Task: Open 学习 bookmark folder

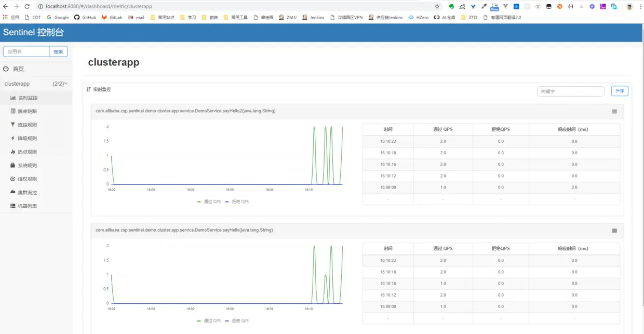Action: pyautogui.click(x=188, y=17)
